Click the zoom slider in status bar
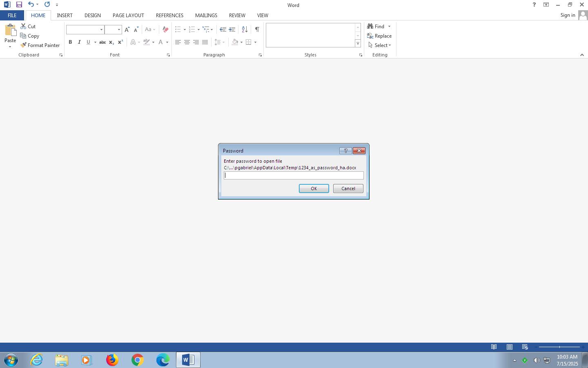 click(x=559, y=347)
